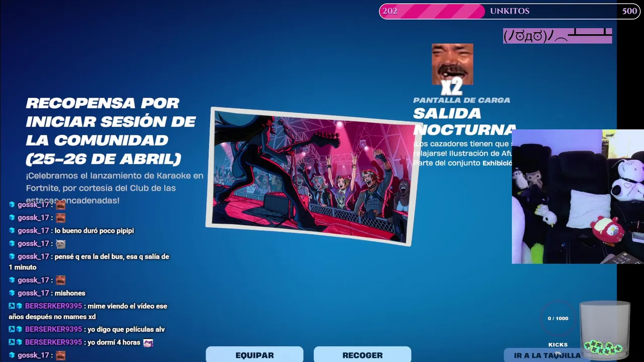Click the blue cube badge beside 'mishones' message

(x=12, y=293)
